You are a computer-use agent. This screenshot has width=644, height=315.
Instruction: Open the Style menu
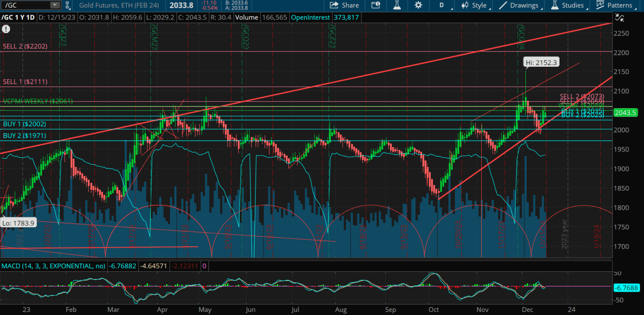click(476, 5)
